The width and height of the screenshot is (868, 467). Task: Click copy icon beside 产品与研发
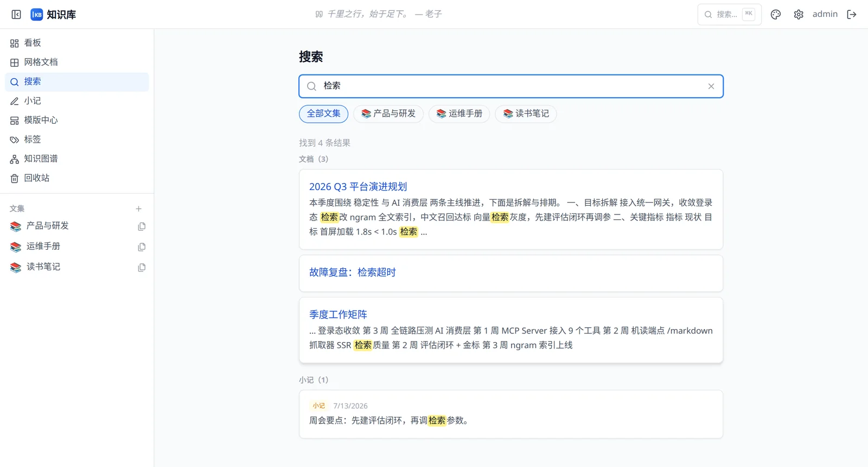[x=142, y=226]
